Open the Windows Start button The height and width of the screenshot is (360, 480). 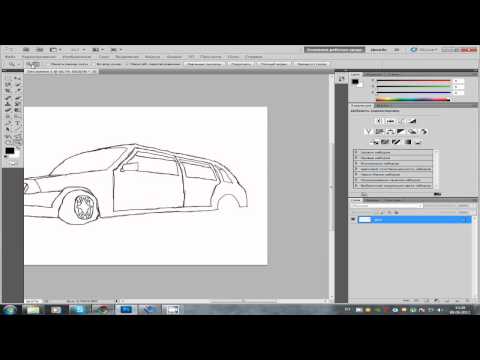[9, 309]
